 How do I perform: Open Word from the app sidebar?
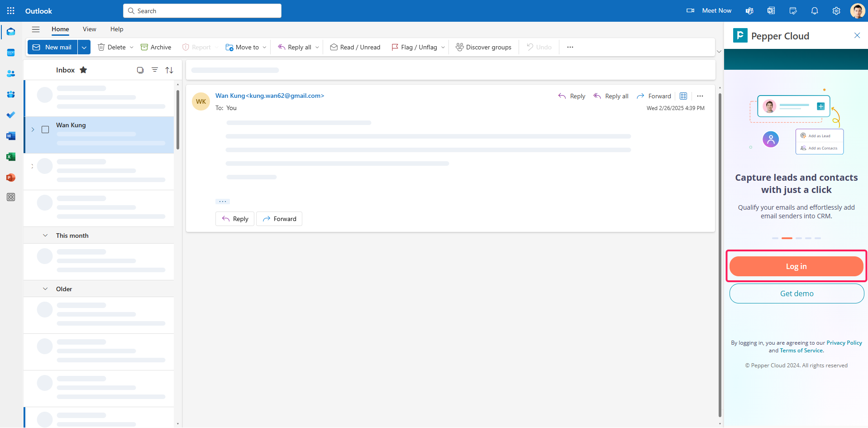pyautogui.click(x=11, y=136)
